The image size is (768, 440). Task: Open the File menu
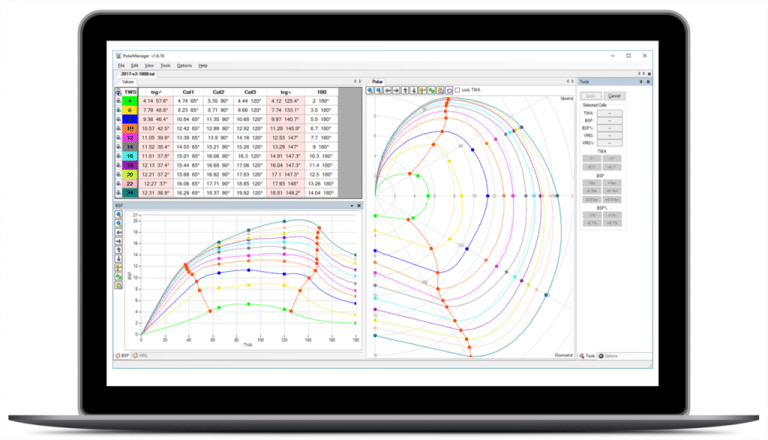(x=120, y=64)
